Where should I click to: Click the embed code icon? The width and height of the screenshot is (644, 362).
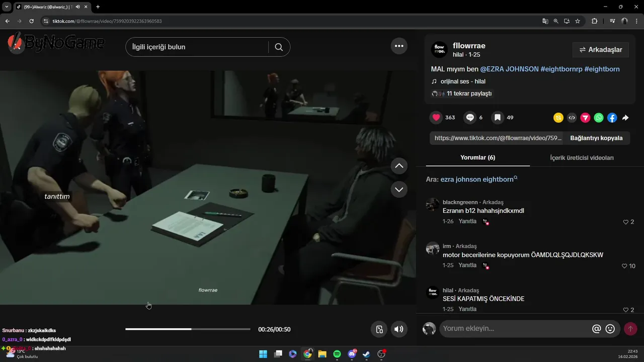pos(572,118)
